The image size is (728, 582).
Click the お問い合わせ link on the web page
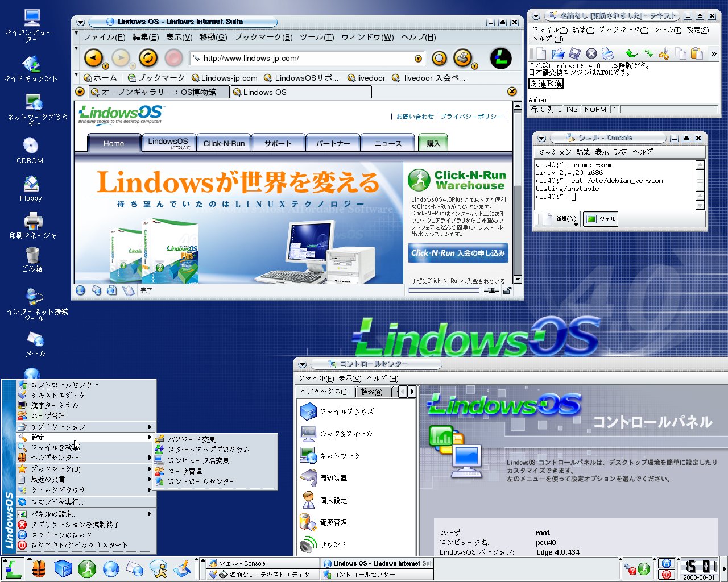(x=415, y=117)
